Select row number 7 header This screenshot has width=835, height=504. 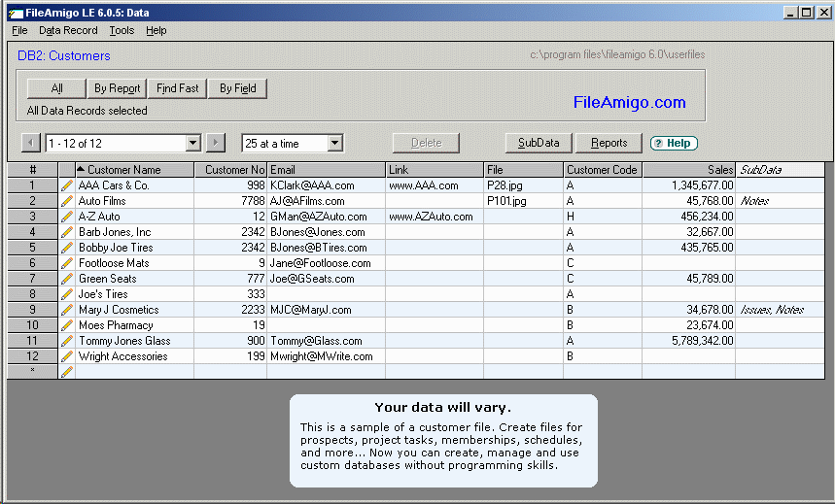(32, 279)
